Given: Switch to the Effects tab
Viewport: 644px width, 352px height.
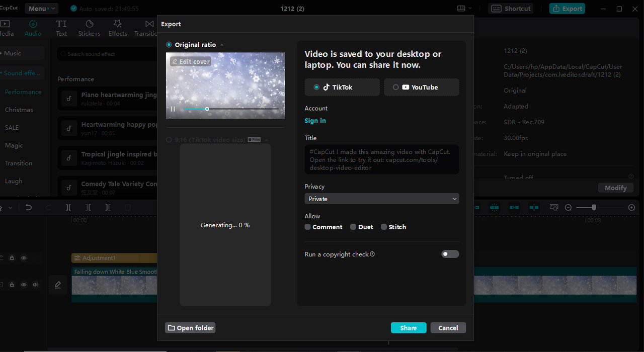Looking at the screenshot, I should 118,28.
